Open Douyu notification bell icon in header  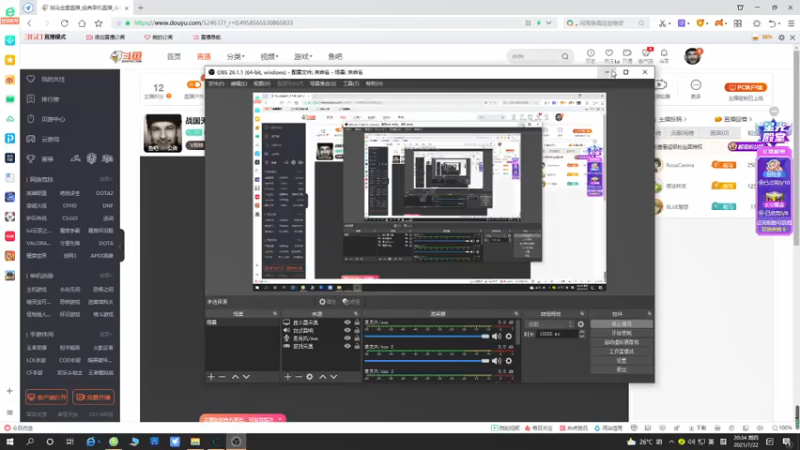point(664,53)
